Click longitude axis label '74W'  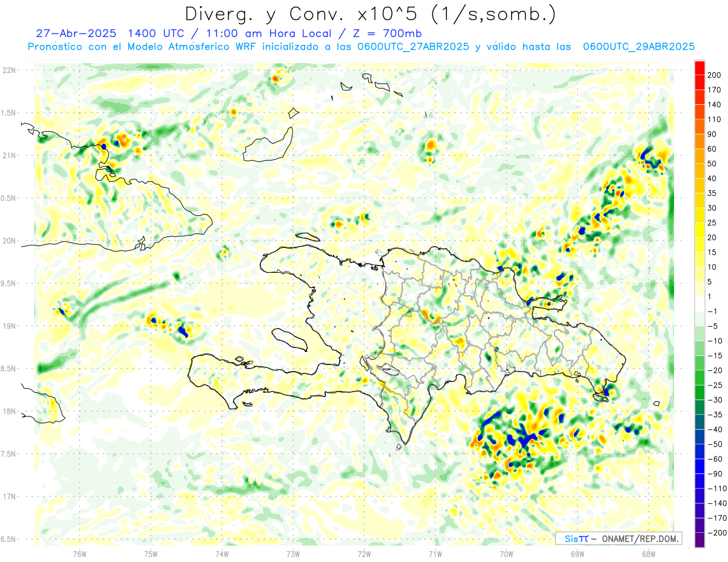(x=222, y=554)
